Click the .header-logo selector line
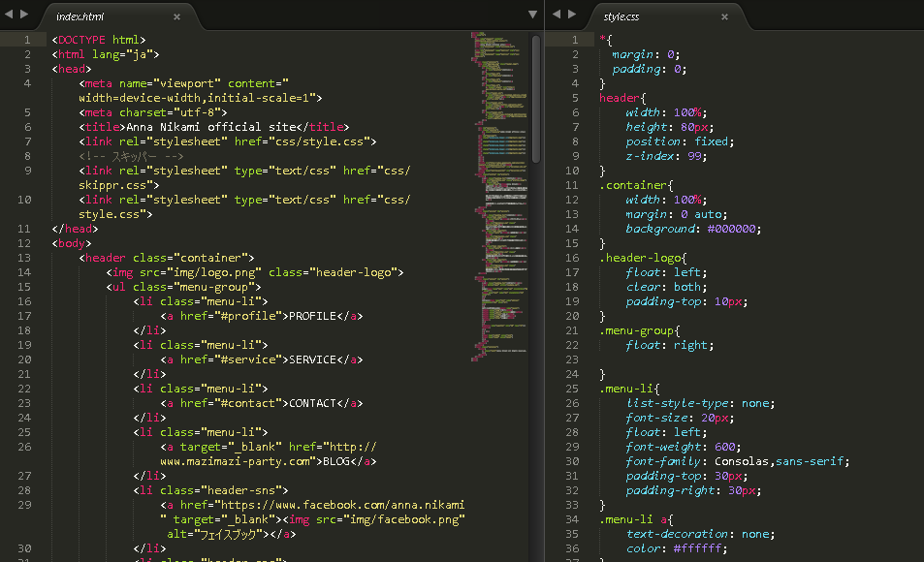The height and width of the screenshot is (562, 924). click(x=643, y=258)
